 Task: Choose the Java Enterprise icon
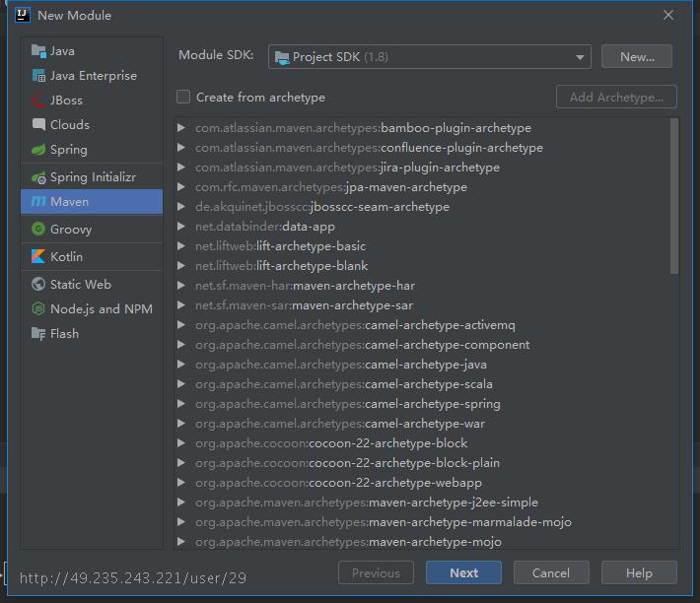pyautogui.click(x=38, y=76)
